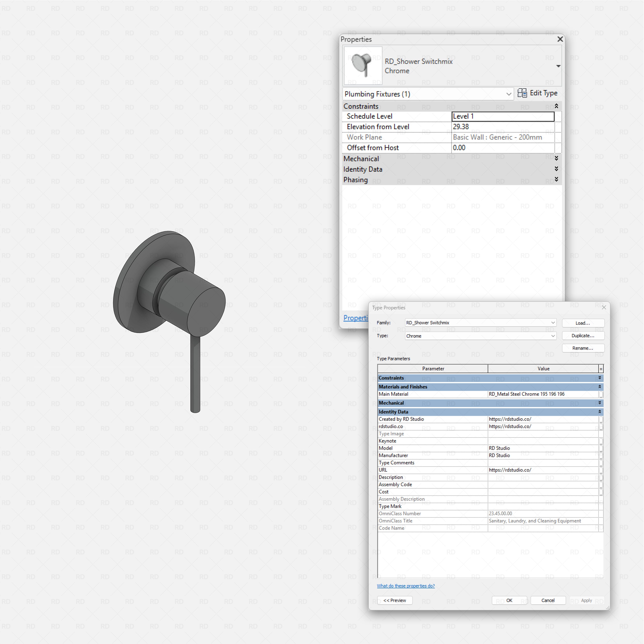Click the URL value cell
This screenshot has width=644, height=644.
click(x=543, y=470)
